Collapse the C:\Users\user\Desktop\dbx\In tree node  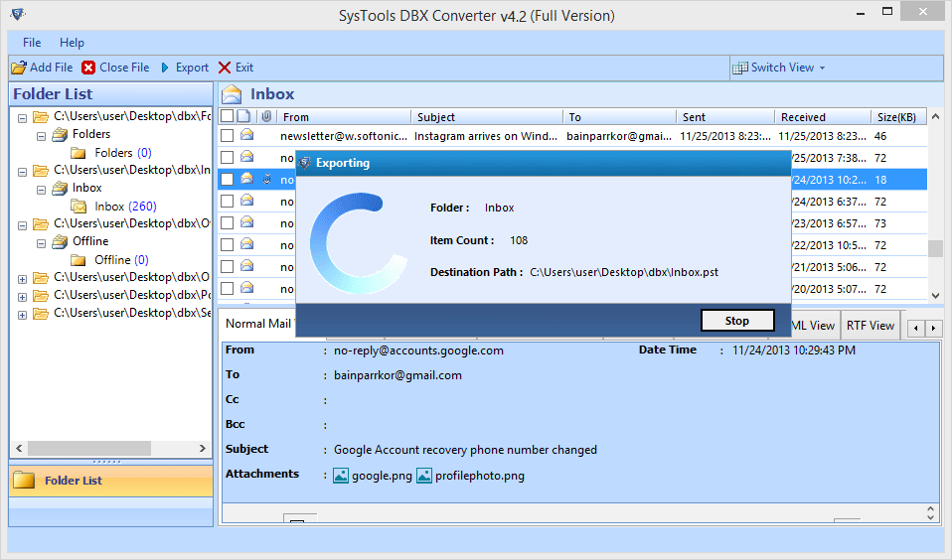(x=23, y=172)
